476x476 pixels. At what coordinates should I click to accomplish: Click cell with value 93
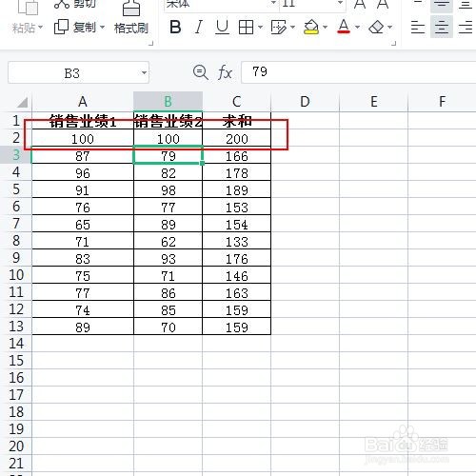[168, 258]
